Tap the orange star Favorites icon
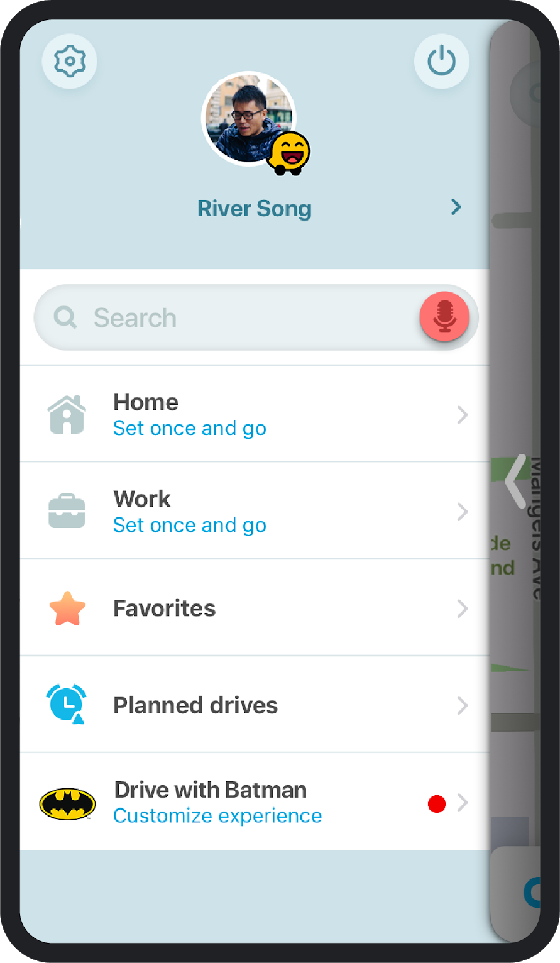 point(67,608)
